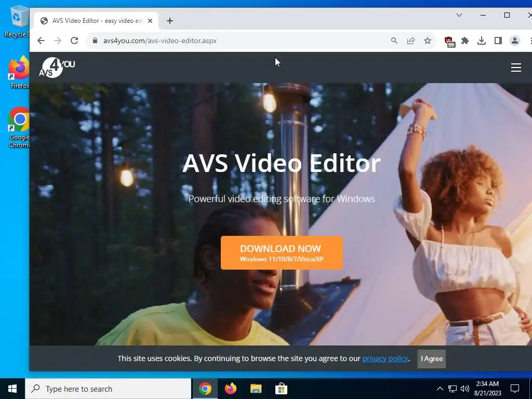532x399 pixels.
Task: Open a new tab with plus button
Action: 170,21
